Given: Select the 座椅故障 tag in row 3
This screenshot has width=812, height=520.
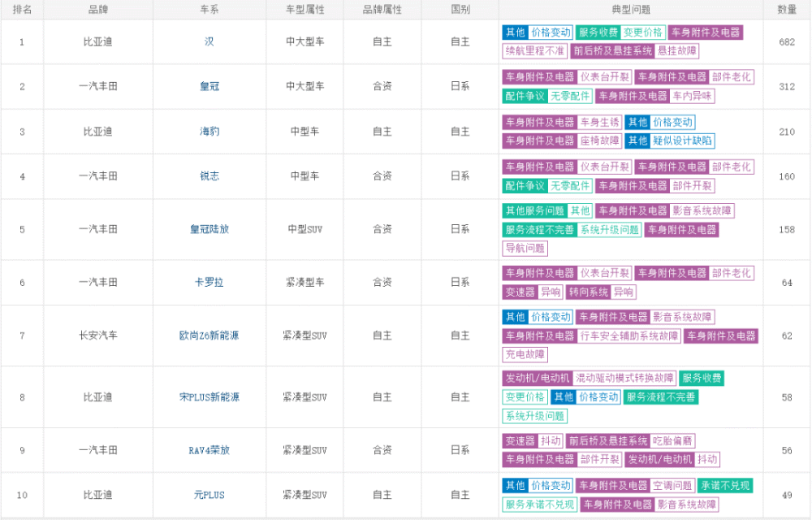Looking at the screenshot, I should 600,141.
